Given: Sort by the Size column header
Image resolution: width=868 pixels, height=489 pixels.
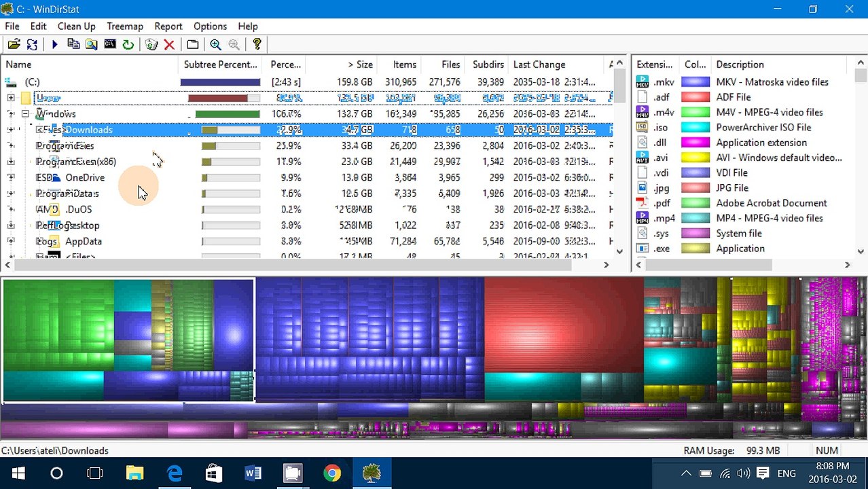Looking at the screenshot, I should click(342, 65).
